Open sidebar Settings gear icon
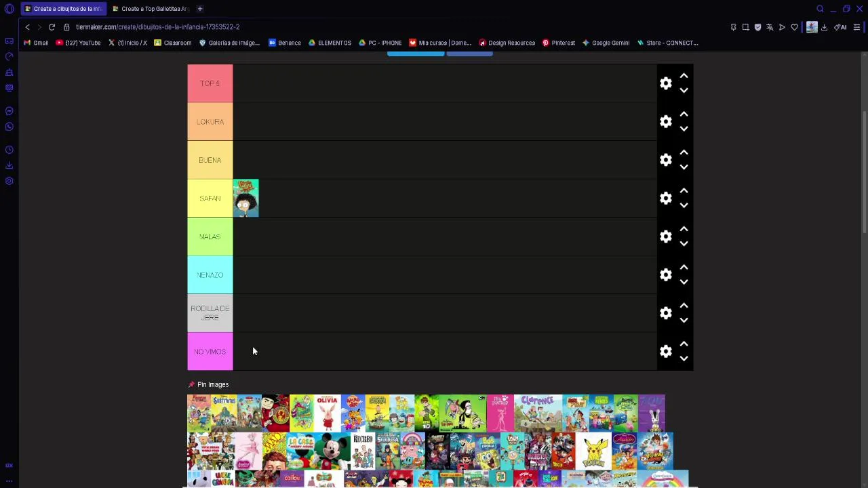This screenshot has width=868, height=488. pyautogui.click(x=9, y=181)
